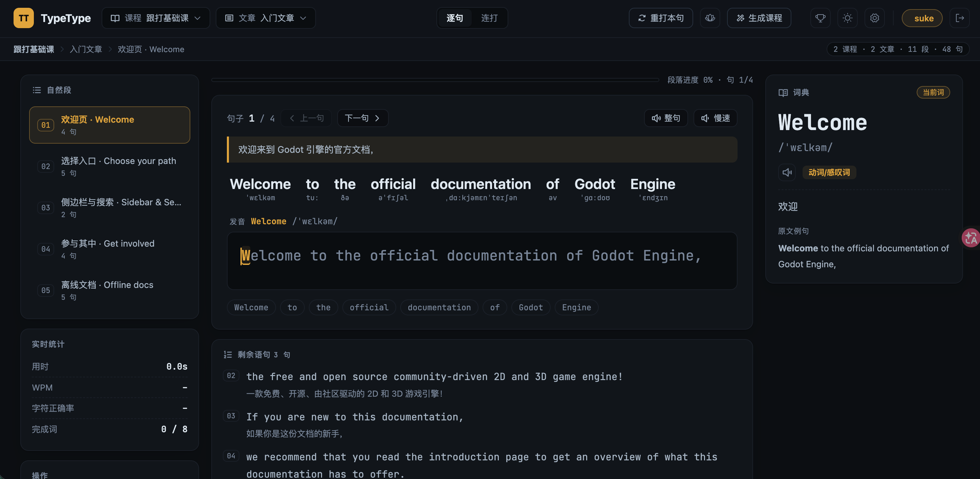
Task: Play slow audio with 慢速
Action: click(715, 118)
